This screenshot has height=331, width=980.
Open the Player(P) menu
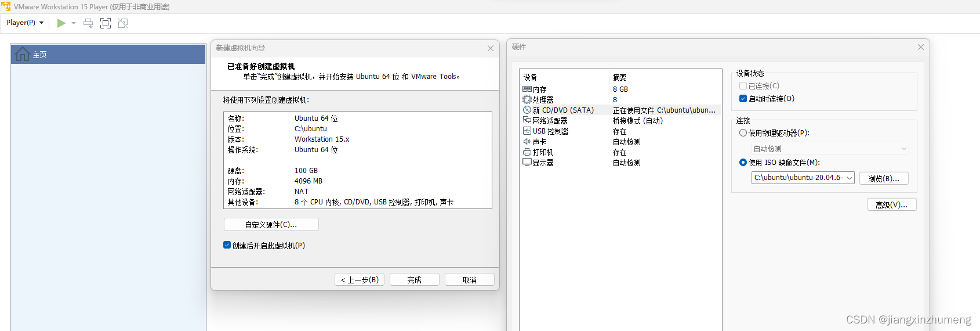click(x=25, y=23)
